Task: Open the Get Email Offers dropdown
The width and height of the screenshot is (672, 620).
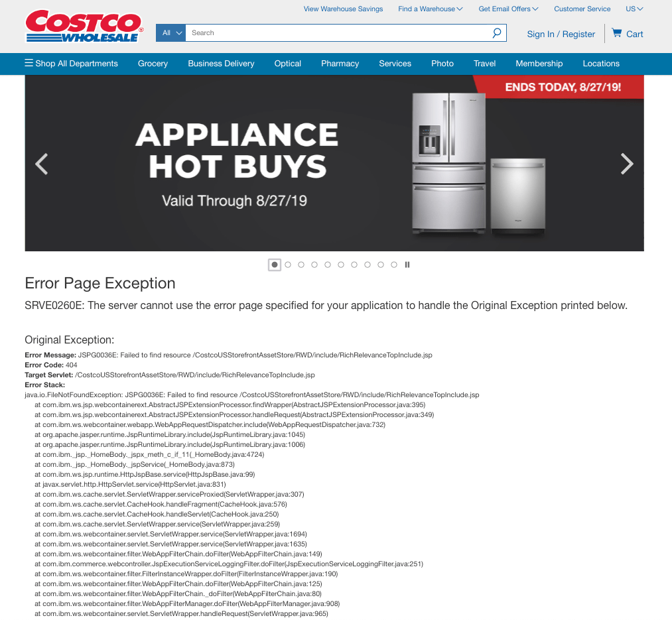Action: [x=508, y=9]
